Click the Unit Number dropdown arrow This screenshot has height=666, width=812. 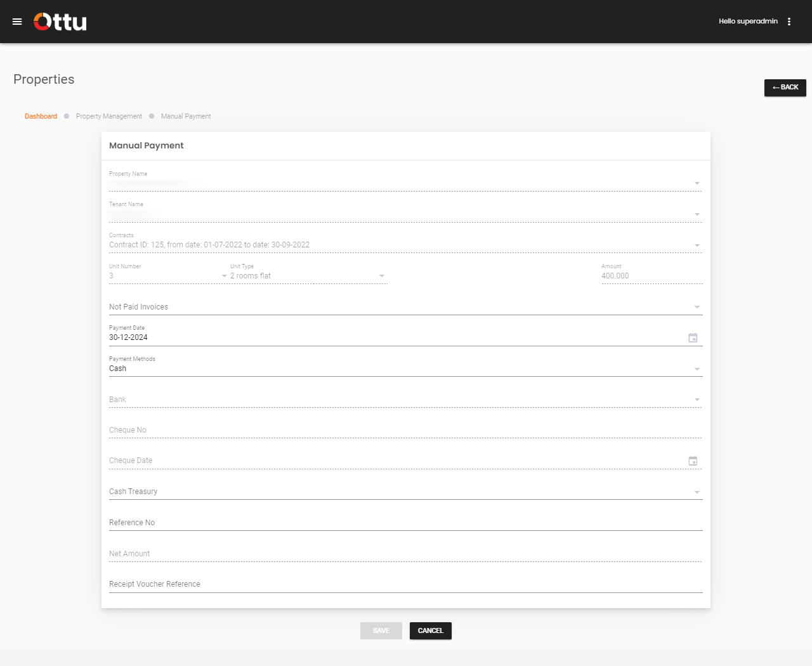coord(223,277)
